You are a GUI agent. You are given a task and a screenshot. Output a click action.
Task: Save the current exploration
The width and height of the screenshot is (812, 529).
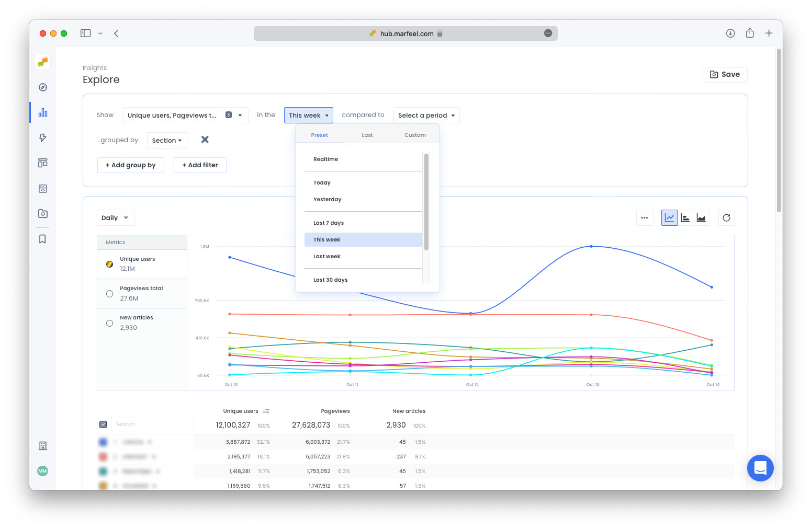click(725, 75)
